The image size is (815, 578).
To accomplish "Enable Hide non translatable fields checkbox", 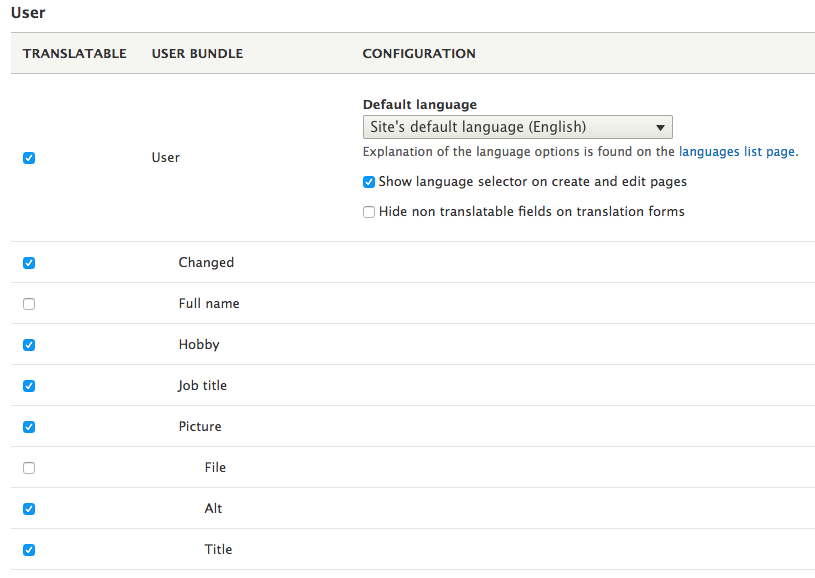I will [x=369, y=212].
